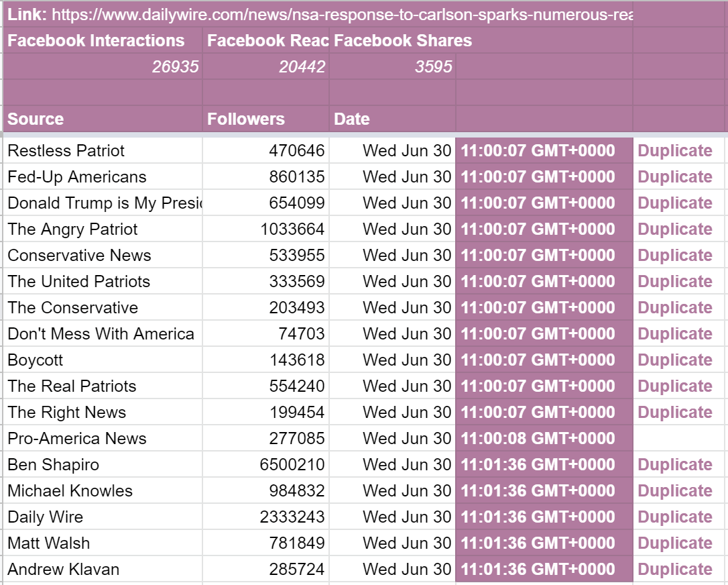
Task: Select the Andrew Klavan cell
Action: (103, 569)
